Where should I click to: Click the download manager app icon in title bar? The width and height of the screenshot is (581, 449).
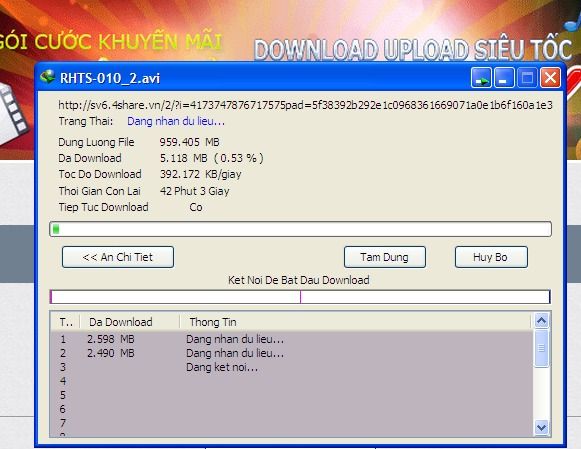click(x=48, y=77)
